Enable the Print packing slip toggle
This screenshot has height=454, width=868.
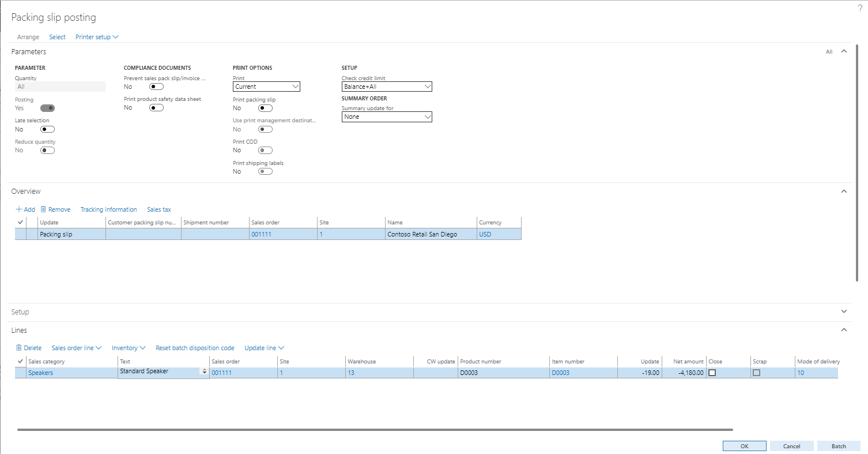pyautogui.click(x=265, y=108)
